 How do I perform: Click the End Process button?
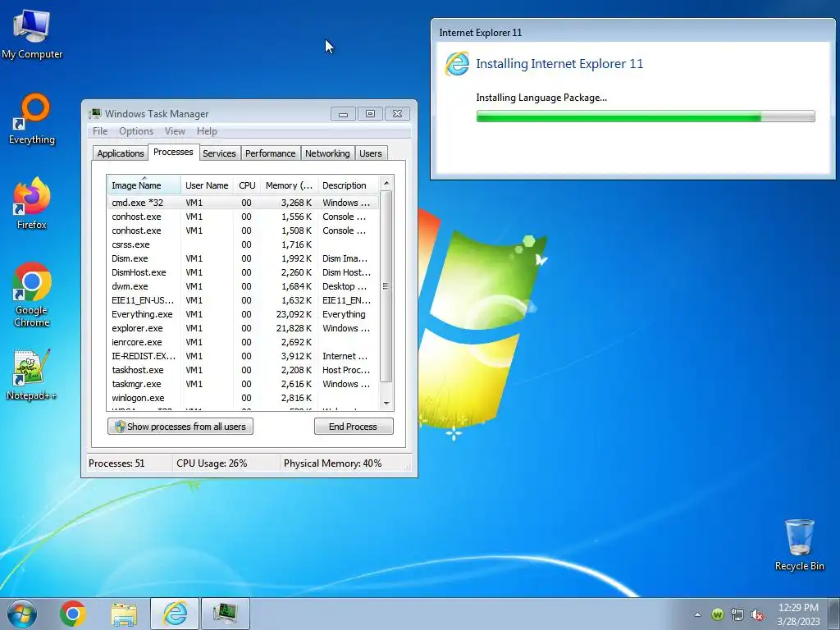click(354, 427)
